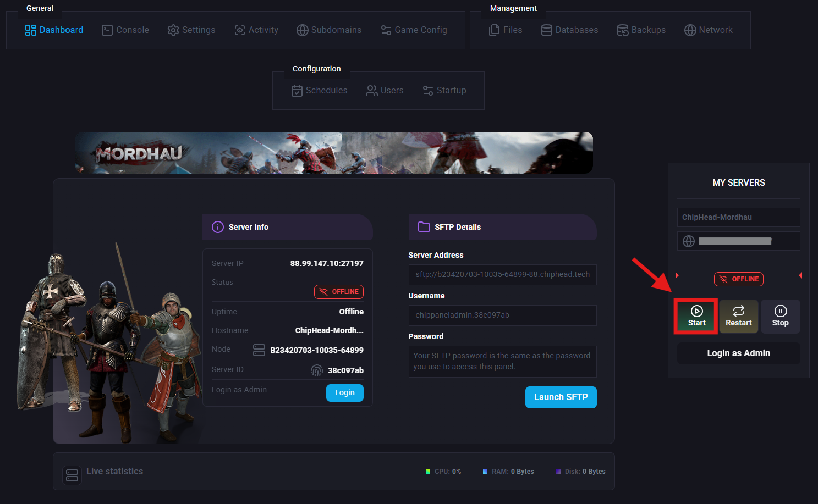
Task: Start the server with the Start button
Action: point(696,317)
